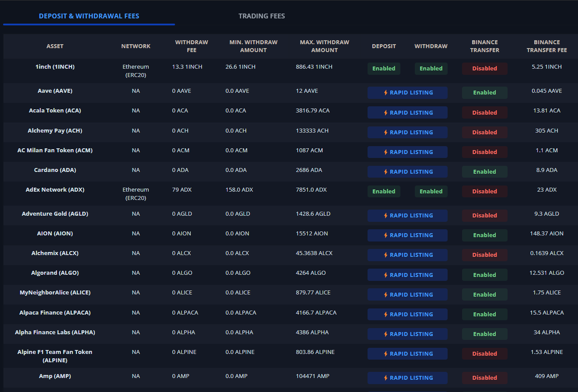Screen dimensions: 578x392
Task: Click the 133333 ACH max withdraw value
Action: pyautogui.click(x=313, y=131)
